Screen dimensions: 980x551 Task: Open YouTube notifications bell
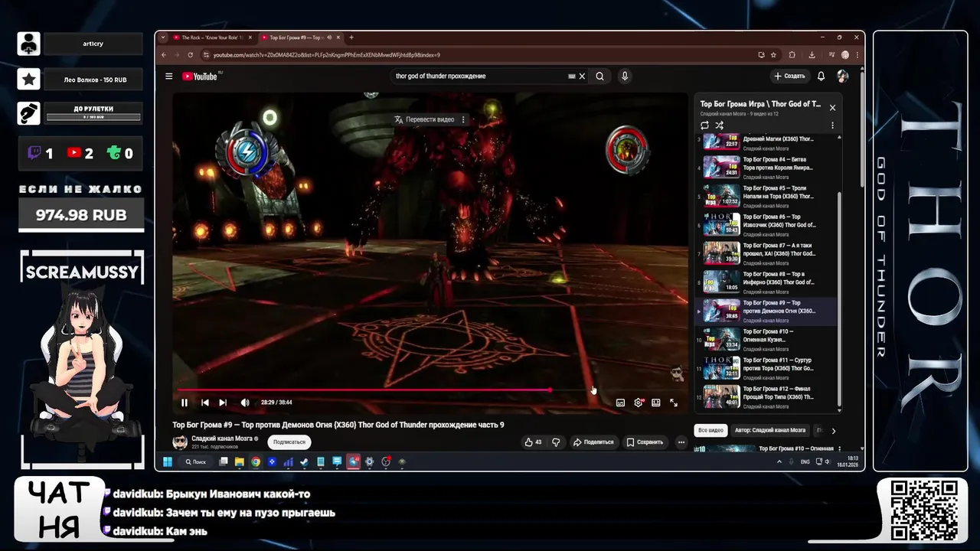click(x=821, y=76)
